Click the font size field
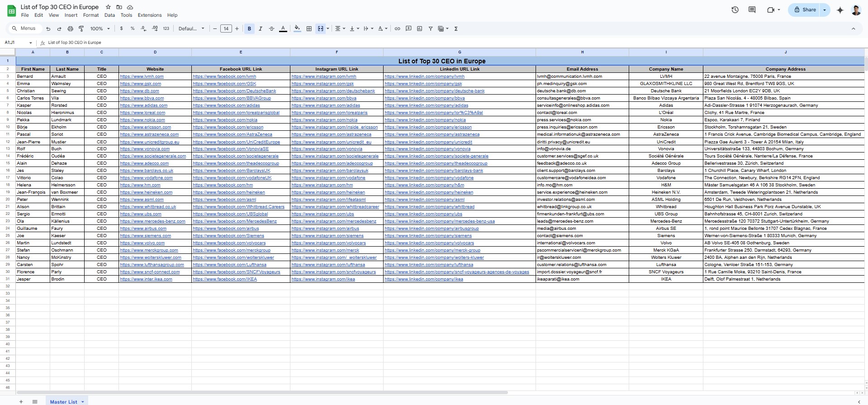The width and height of the screenshot is (868, 405). pyautogui.click(x=226, y=29)
